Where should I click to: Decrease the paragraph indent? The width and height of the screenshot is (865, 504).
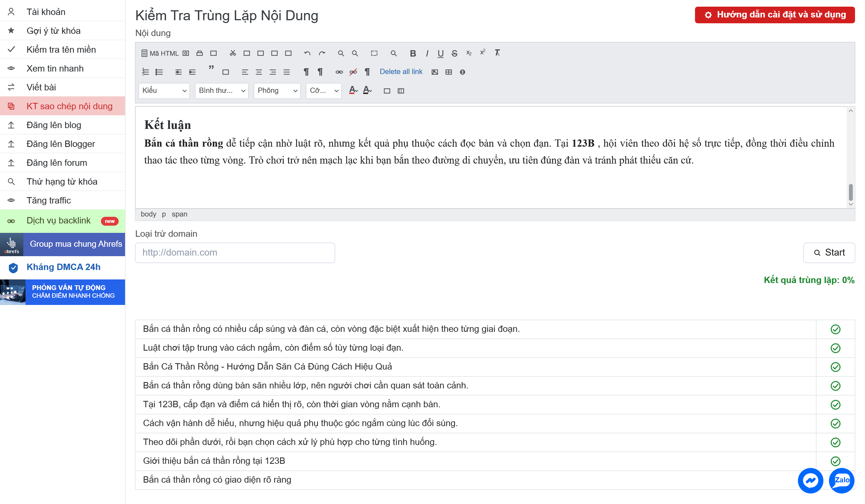(x=179, y=72)
